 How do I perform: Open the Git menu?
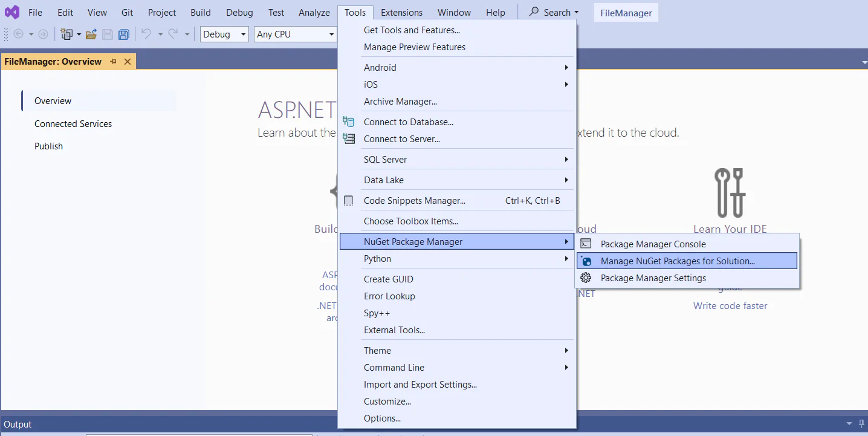(127, 12)
